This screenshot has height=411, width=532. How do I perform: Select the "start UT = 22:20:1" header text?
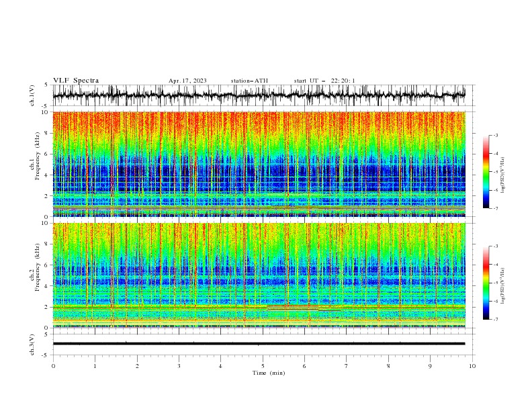(x=324, y=81)
